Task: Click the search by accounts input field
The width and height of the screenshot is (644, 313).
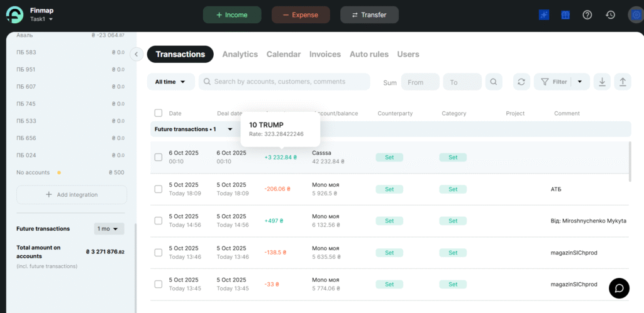Action: [x=289, y=82]
